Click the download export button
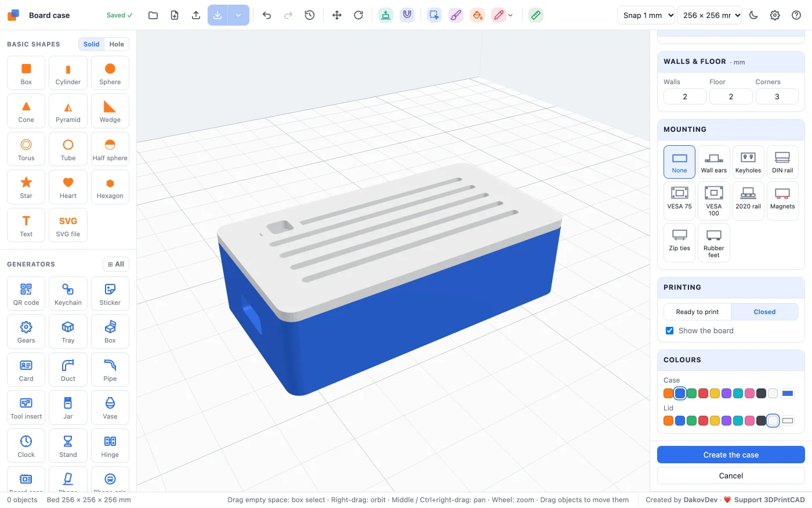The image size is (812, 508). pos(217,15)
